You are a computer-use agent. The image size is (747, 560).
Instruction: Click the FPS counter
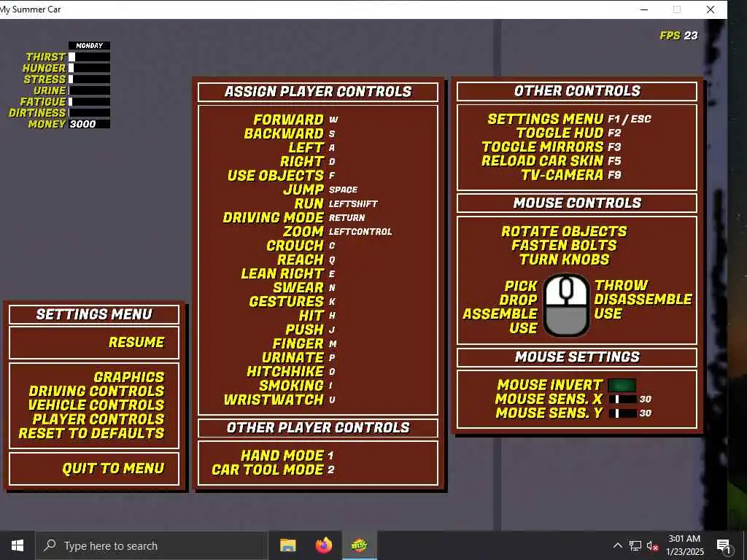[678, 36]
